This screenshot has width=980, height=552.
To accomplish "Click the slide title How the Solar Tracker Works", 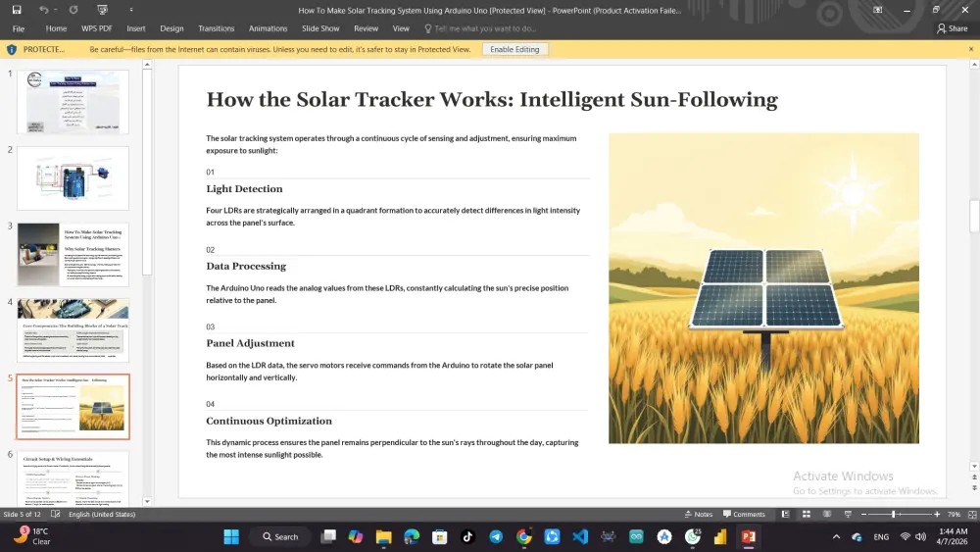I will click(492, 100).
